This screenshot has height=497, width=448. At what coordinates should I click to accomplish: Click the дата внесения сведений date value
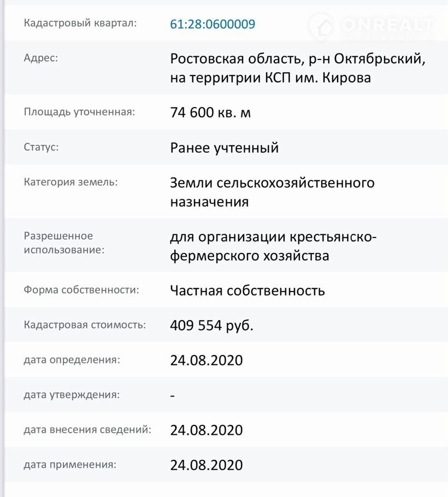pyautogui.click(x=206, y=430)
